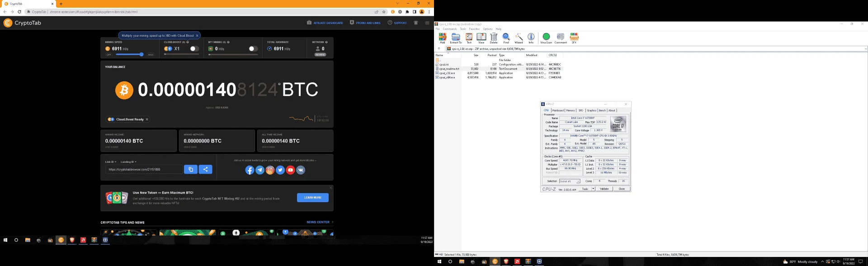
Task: Open CryptoTab Facebook social icon
Action: [250, 170]
